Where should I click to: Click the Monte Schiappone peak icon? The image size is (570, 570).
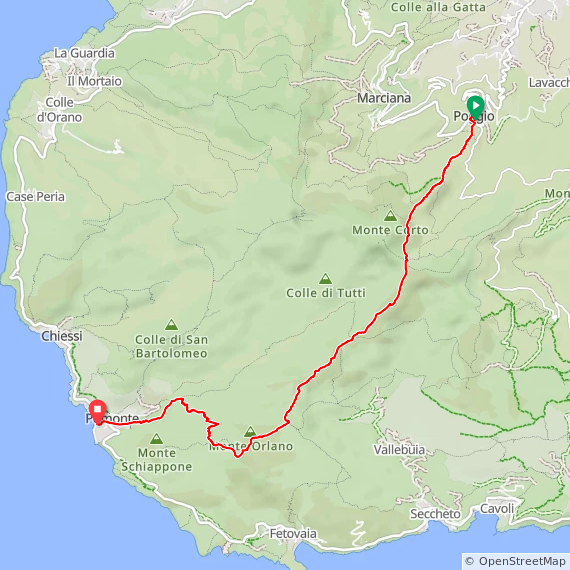(156, 439)
